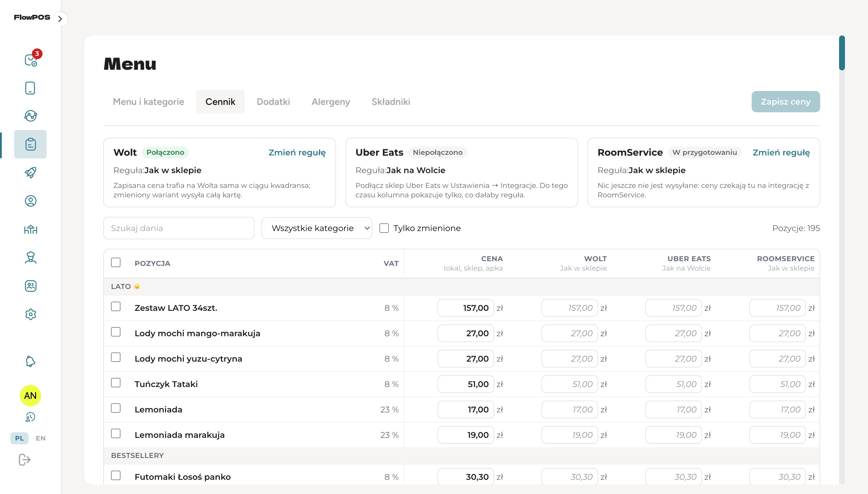868x494 pixels.
Task: Check the Futomaki Łosoś panko row checkbox
Action: pos(115,476)
